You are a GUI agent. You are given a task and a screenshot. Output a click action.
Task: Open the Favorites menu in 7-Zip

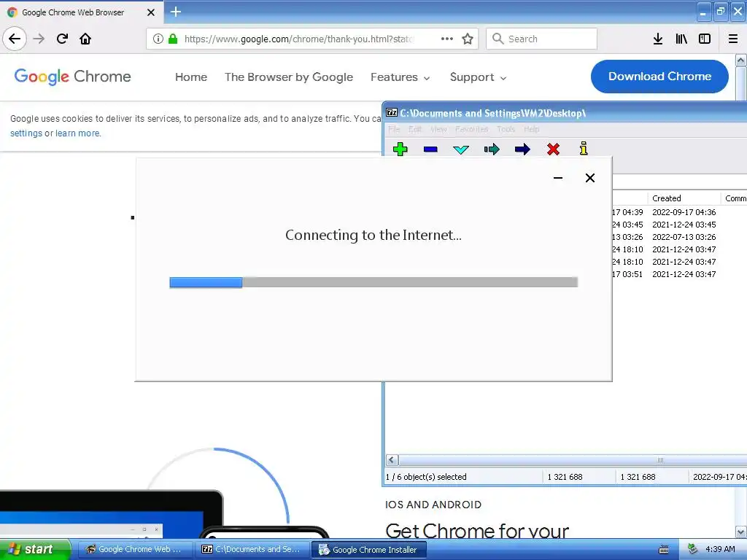[472, 129]
